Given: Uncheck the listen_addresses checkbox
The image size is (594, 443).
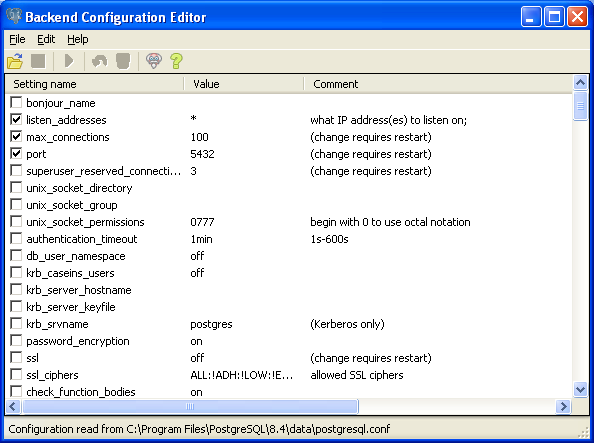Looking at the screenshot, I should pos(16,120).
